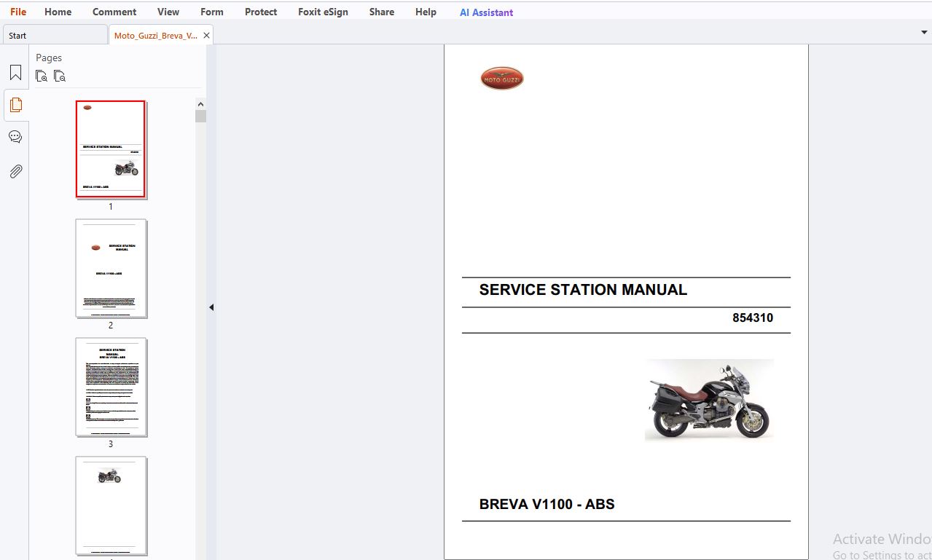Open the Bookmarks panel icon
Viewport: 932px width, 560px height.
(15, 73)
